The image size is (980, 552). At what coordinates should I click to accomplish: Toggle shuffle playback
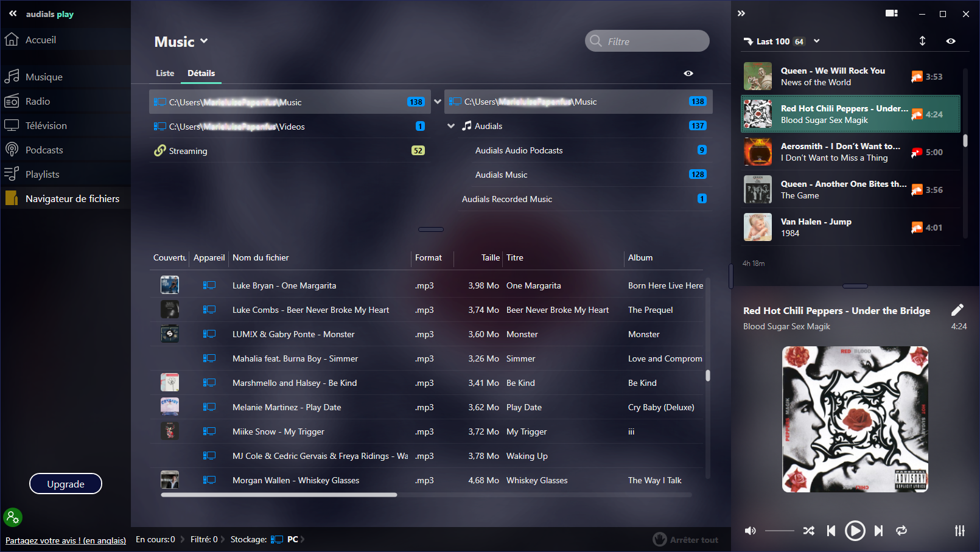808,531
